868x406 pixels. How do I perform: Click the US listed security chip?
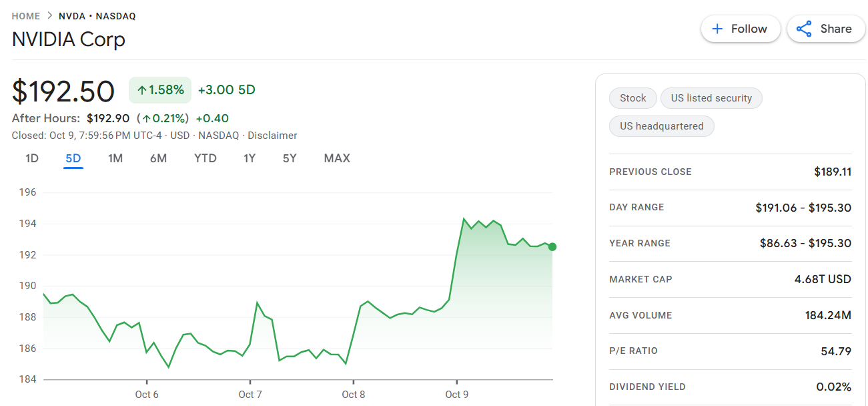coord(711,98)
